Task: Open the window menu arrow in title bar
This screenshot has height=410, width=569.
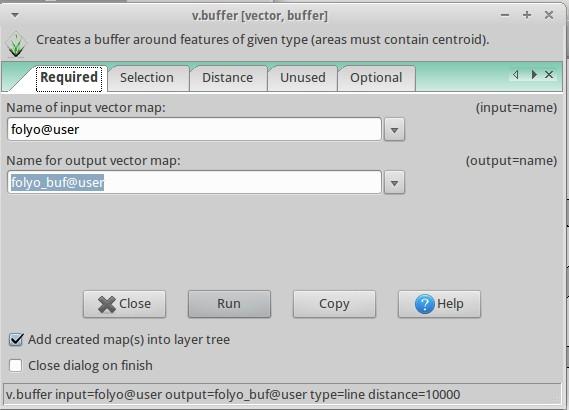Action: click(x=15, y=15)
